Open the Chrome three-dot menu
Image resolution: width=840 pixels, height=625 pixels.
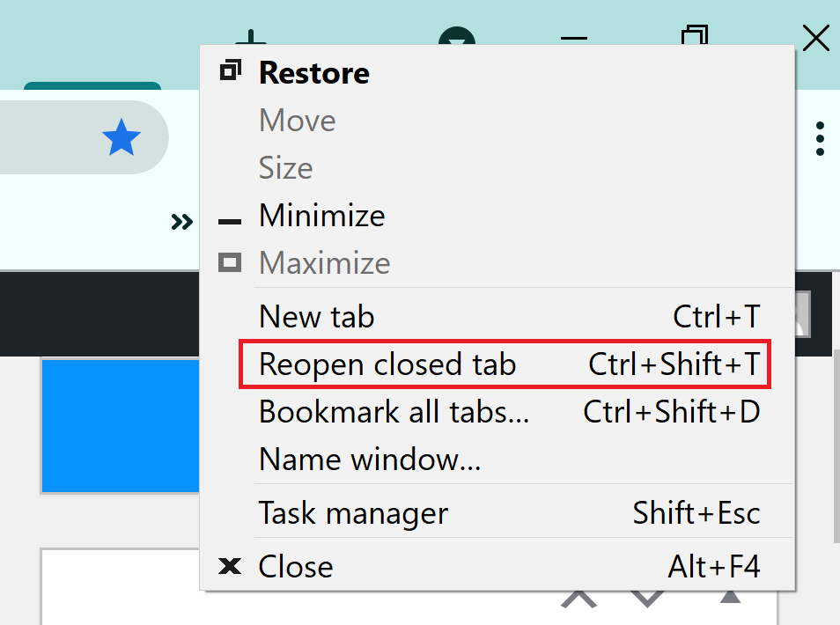(x=820, y=137)
